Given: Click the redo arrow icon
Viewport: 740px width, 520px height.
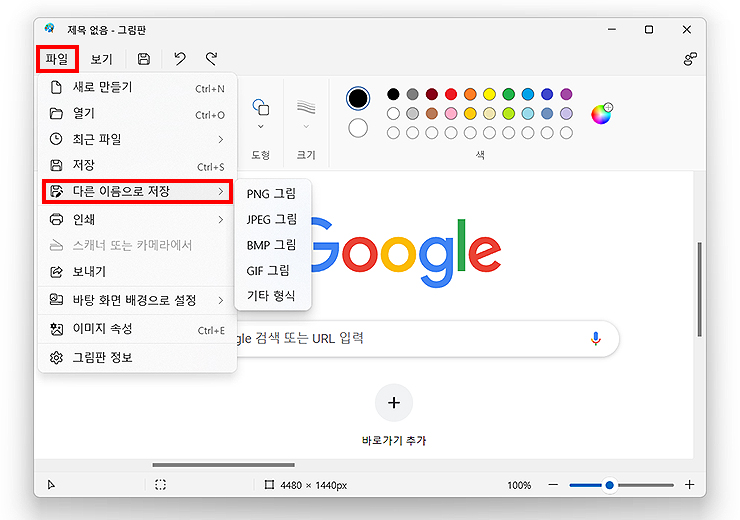Looking at the screenshot, I should coord(211,59).
